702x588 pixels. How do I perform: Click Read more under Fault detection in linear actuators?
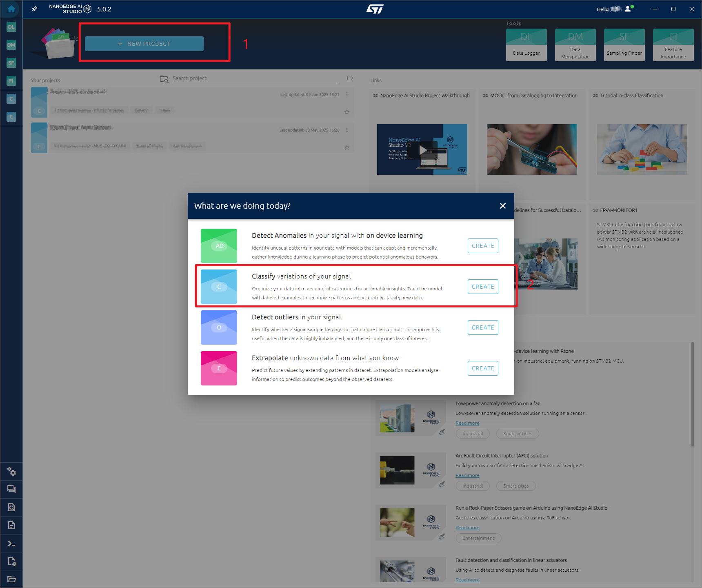point(467,580)
